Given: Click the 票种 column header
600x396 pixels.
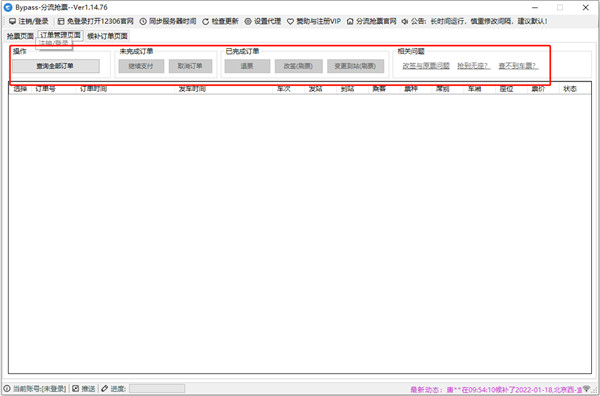Looking at the screenshot, I should point(416,89).
